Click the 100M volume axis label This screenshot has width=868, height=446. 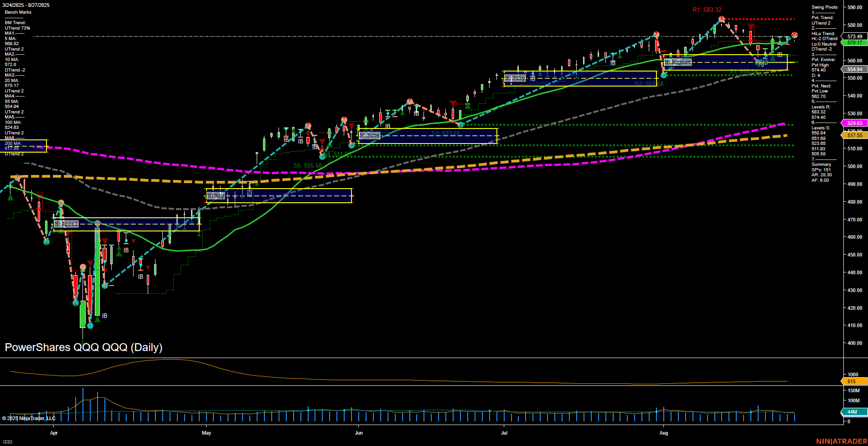point(853,400)
